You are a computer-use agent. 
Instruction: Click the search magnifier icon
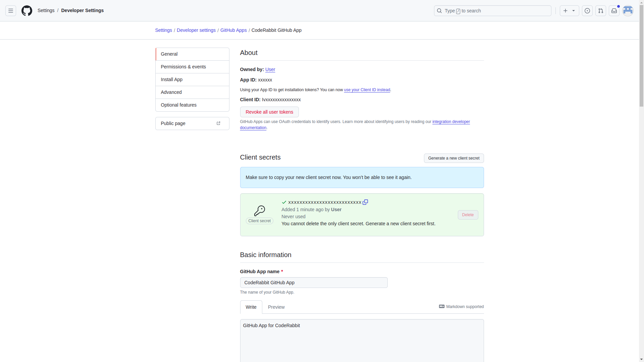pos(439,10)
